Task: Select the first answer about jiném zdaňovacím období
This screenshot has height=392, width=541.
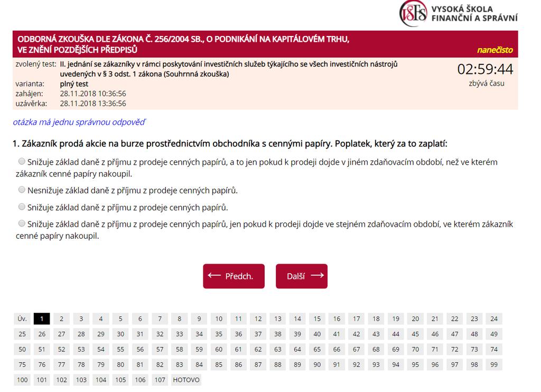Action: click(x=22, y=161)
